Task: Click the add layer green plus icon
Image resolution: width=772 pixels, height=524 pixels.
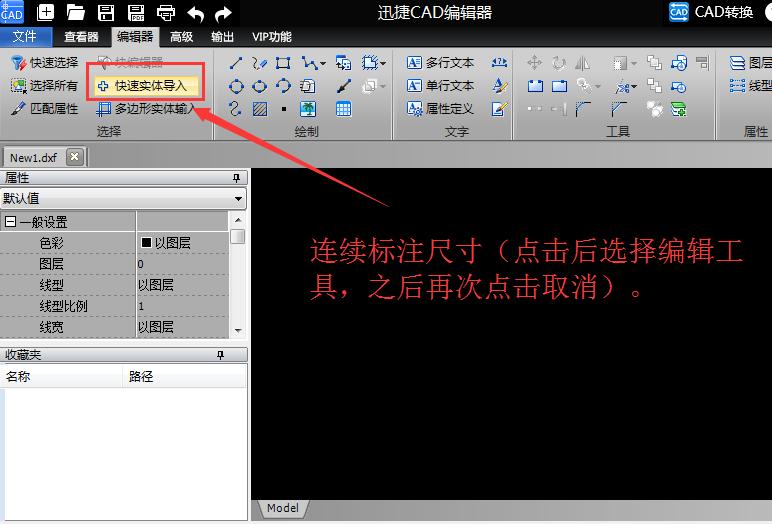Action: coord(678,109)
